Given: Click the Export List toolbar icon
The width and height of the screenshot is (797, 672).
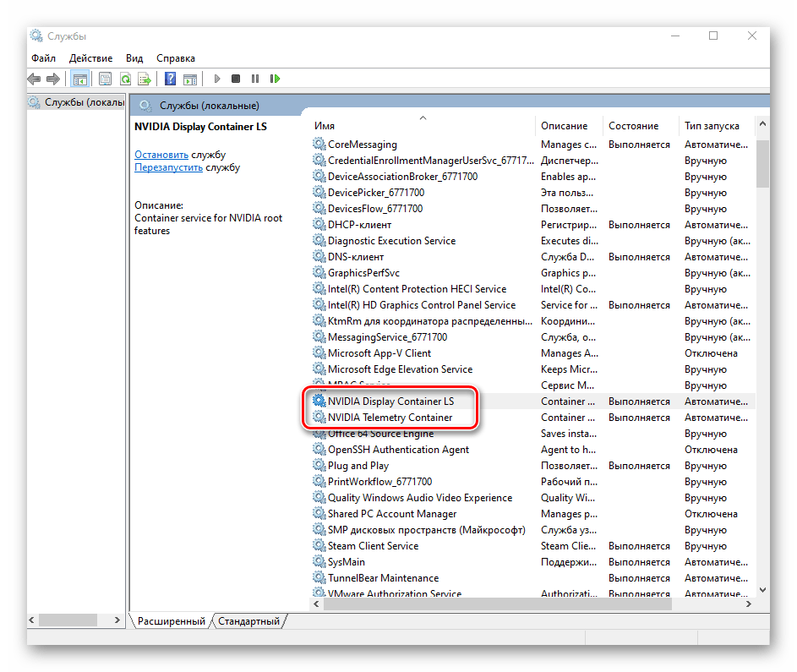Looking at the screenshot, I should (x=145, y=79).
